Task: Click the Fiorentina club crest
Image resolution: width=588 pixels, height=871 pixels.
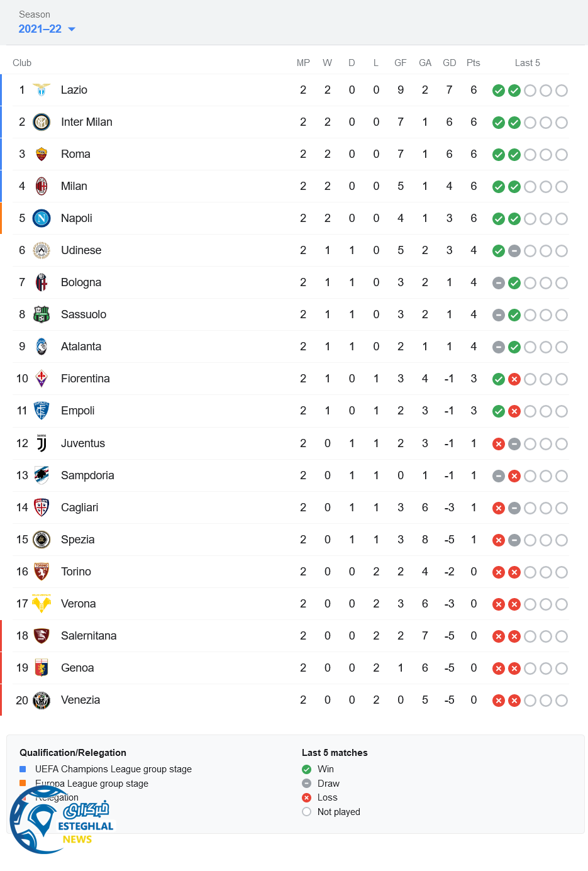Action: 42,379
